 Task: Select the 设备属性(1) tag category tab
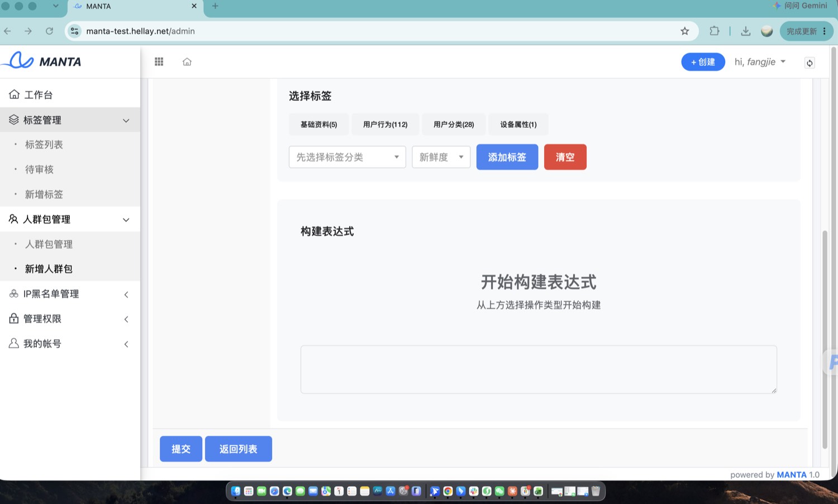[x=518, y=125]
